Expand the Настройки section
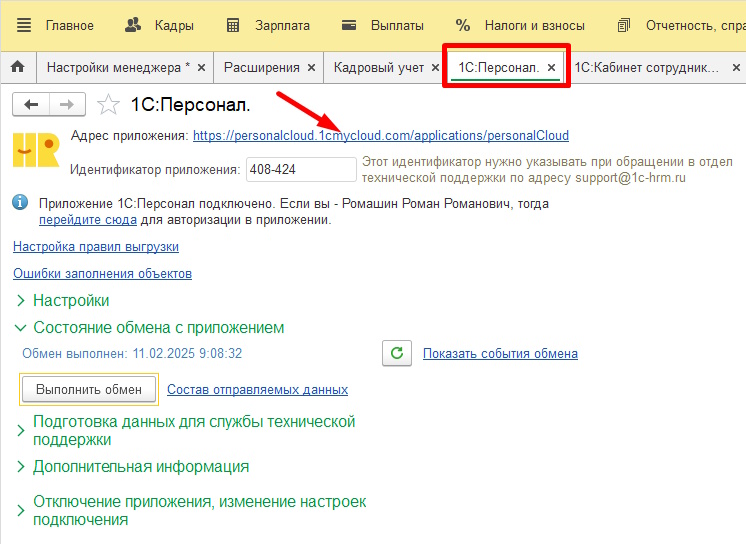 tap(71, 300)
